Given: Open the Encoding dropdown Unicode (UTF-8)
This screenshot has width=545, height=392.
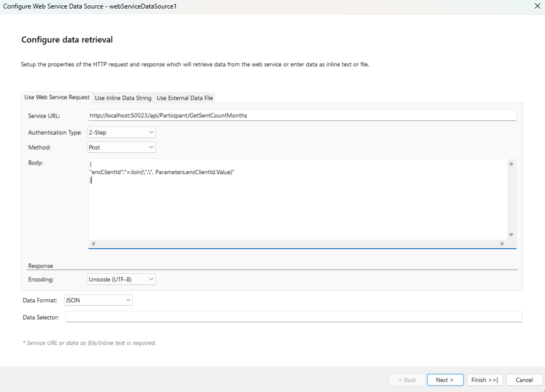Looking at the screenshot, I should 121,279.
